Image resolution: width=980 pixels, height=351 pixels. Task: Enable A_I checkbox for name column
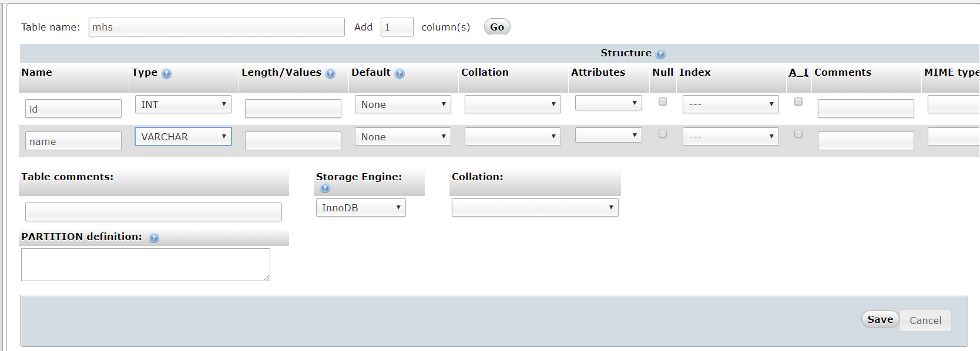(798, 134)
